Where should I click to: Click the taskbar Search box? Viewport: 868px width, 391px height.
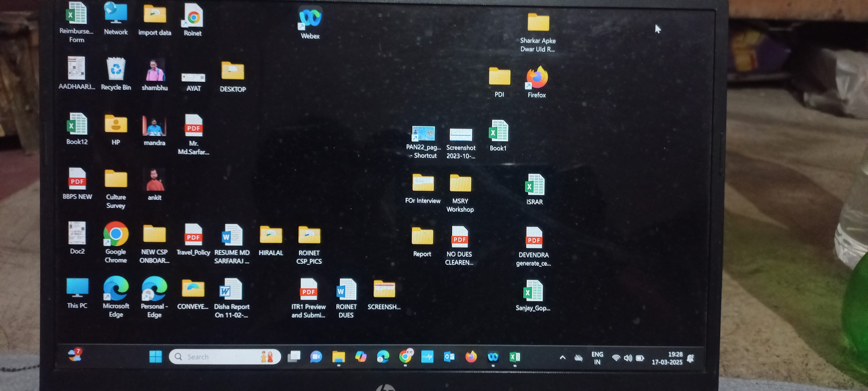225,356
